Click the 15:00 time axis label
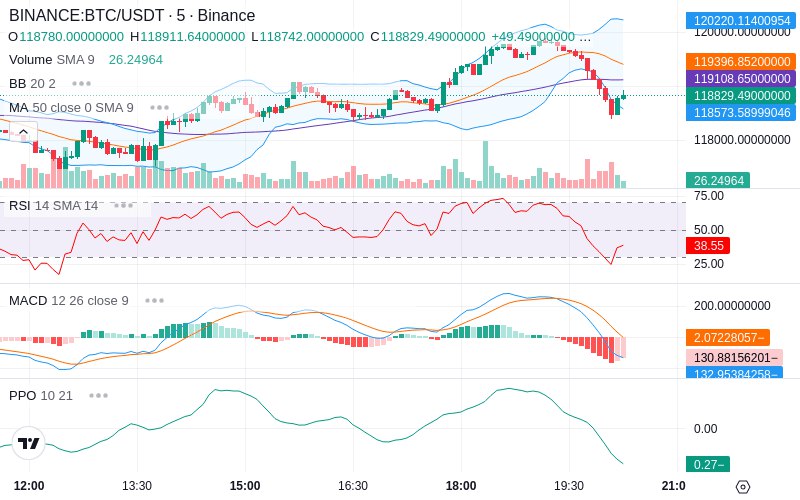The image size is (800, 500). (x=245, y=486)
